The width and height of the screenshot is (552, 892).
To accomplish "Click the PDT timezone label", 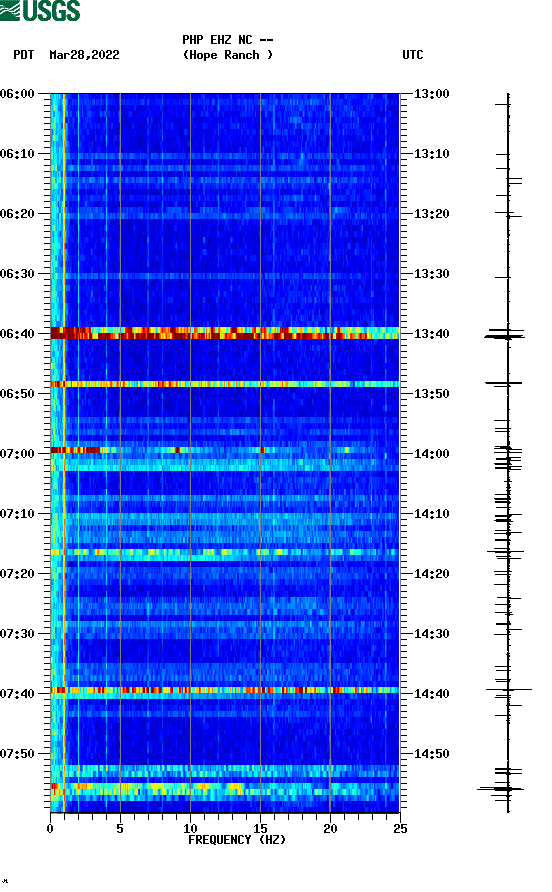I will click(23, 55).
